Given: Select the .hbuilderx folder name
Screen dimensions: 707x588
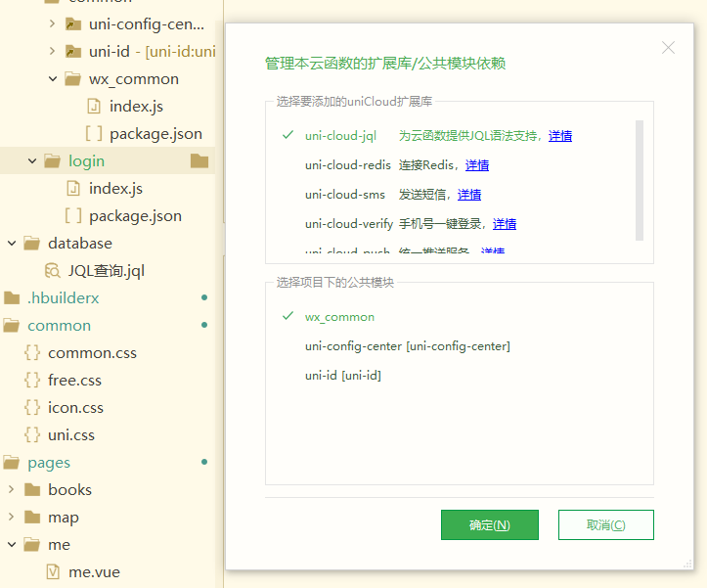Looking at the screenshot, I should pos(64,297).
